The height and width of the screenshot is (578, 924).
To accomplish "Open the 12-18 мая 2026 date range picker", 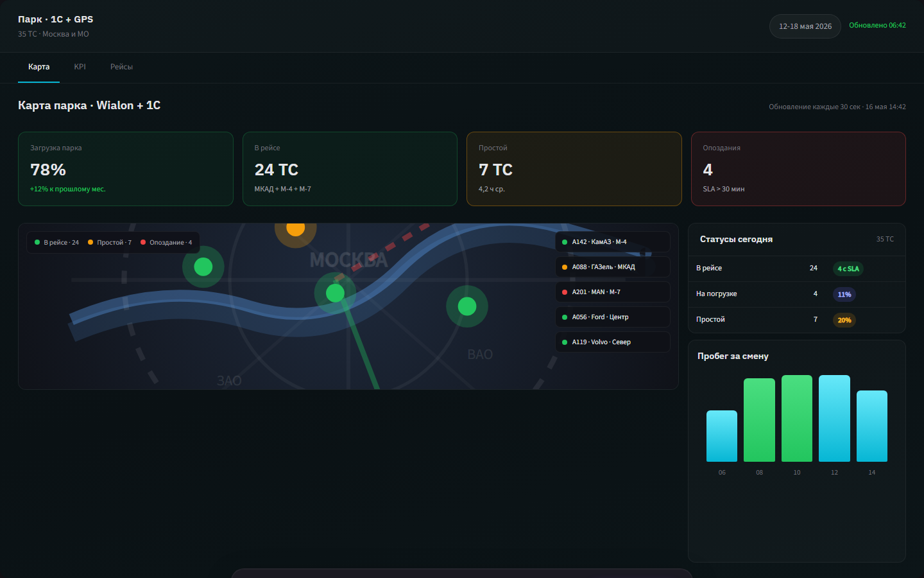I will pos(805,26).
